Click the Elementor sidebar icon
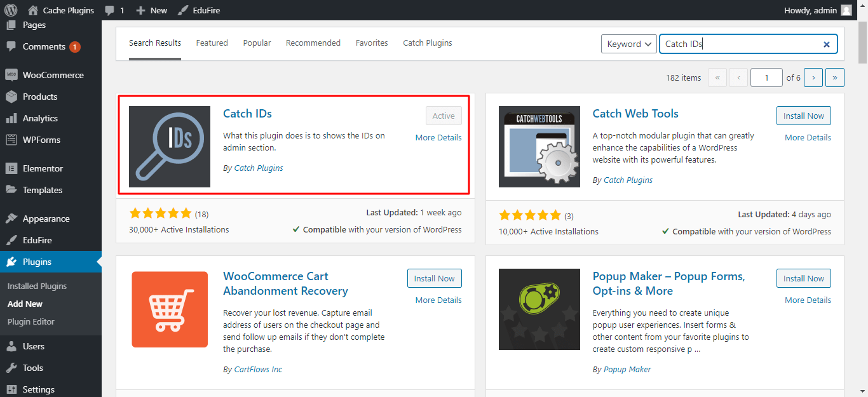Image resolution: width=868 pixels, height=397 pixels. pos(11,168)
